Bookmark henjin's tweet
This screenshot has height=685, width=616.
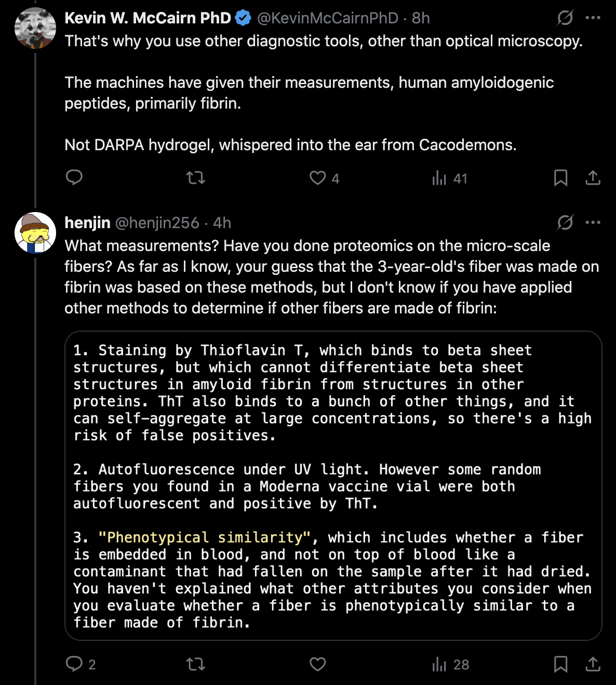[x=560, y=664]
